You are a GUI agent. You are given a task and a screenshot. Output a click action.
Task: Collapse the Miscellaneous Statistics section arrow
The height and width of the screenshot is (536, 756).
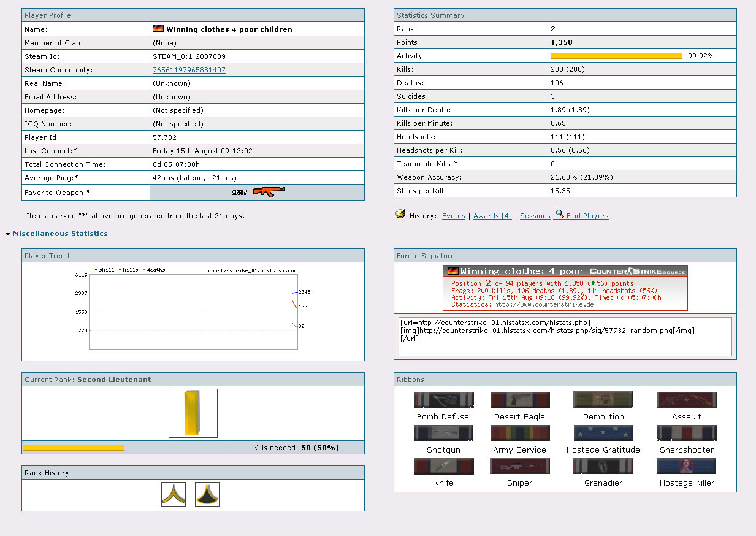(x=7, y=234)
